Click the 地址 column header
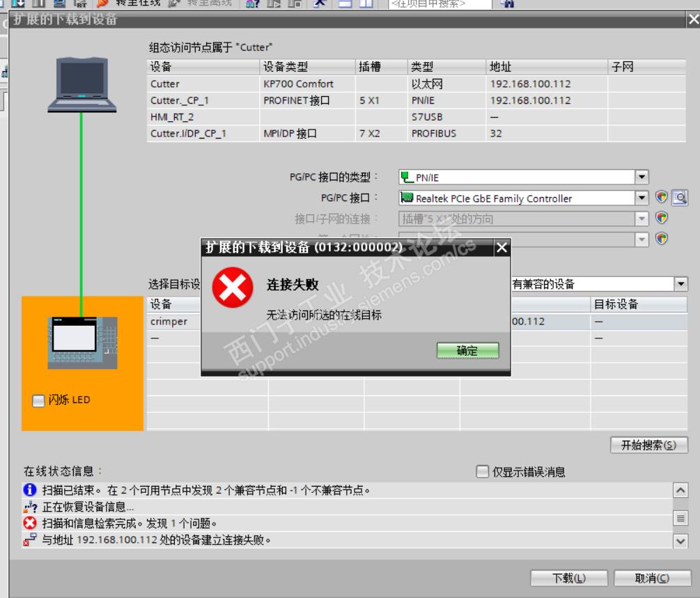The height and width of the screenshot is (598, 700). click(547, 67)
